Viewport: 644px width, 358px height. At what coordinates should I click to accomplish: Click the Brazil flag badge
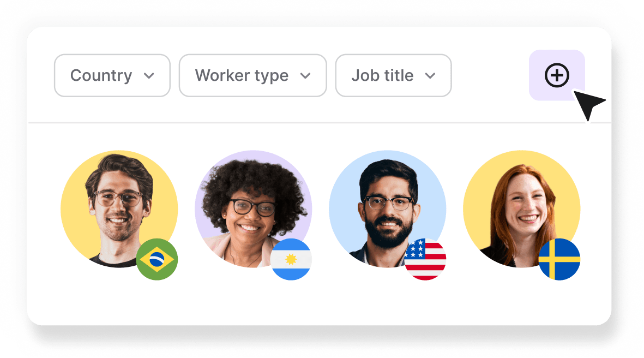(x=157, y=259)
